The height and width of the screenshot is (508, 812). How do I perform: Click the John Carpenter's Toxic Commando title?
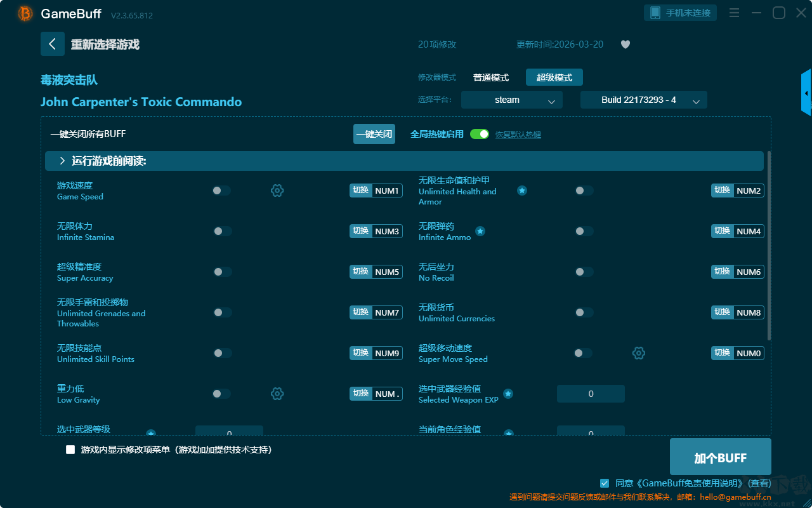point(141,102)
